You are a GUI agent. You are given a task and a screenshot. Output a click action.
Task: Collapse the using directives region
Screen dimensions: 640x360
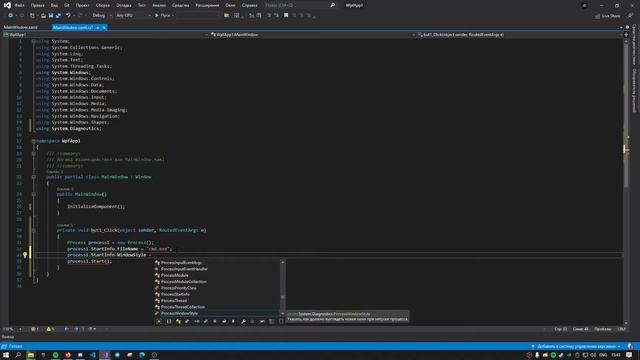coord(33,41)
